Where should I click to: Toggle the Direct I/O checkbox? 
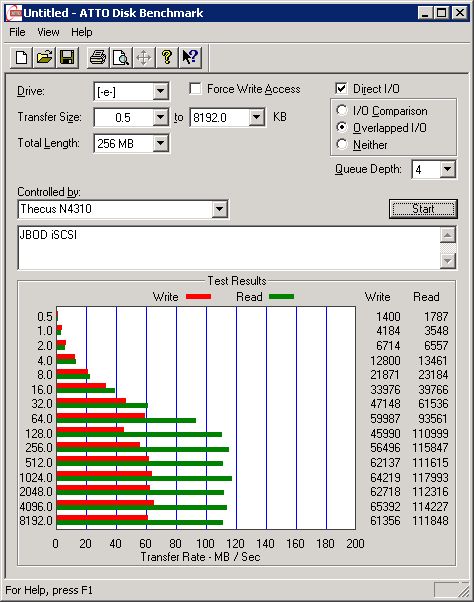[x=341, y=89]
